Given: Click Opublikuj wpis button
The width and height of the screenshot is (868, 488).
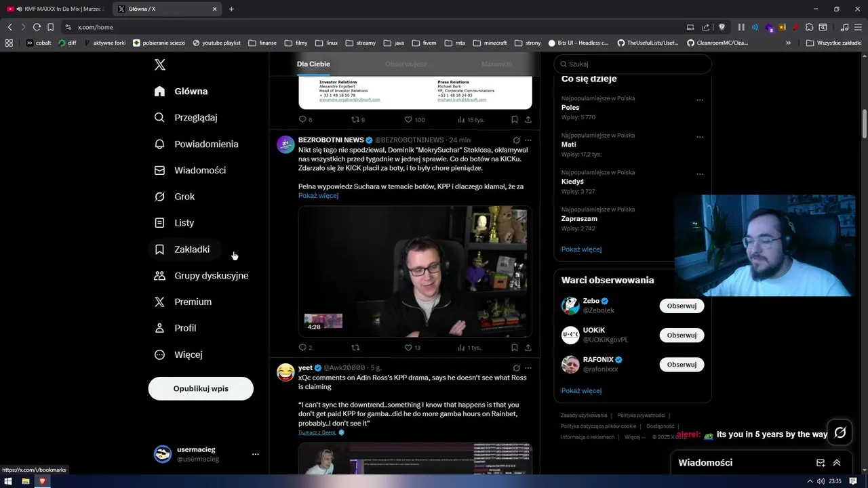Looking at the screenshot, I should pos(201,388).
